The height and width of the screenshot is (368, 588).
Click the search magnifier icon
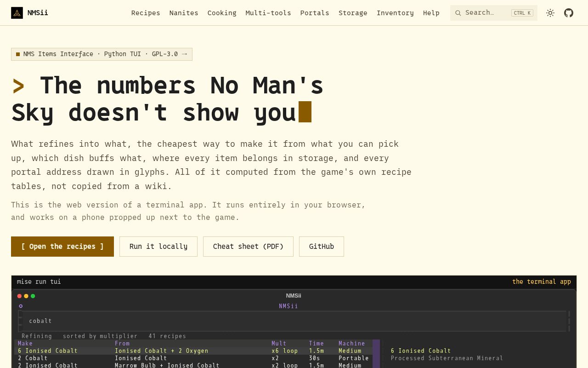click(458, 13)
